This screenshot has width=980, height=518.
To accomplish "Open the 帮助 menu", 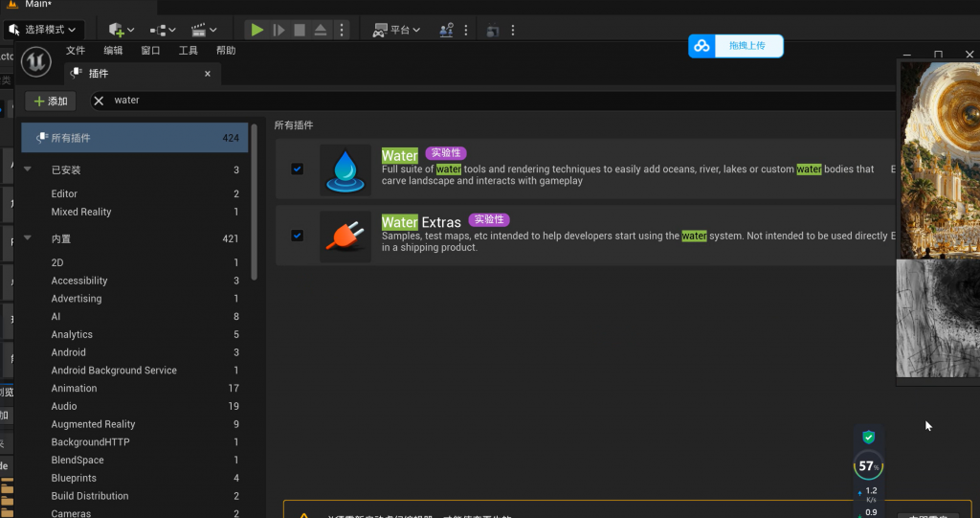I will pyautogui.click(x=226, y=51).
